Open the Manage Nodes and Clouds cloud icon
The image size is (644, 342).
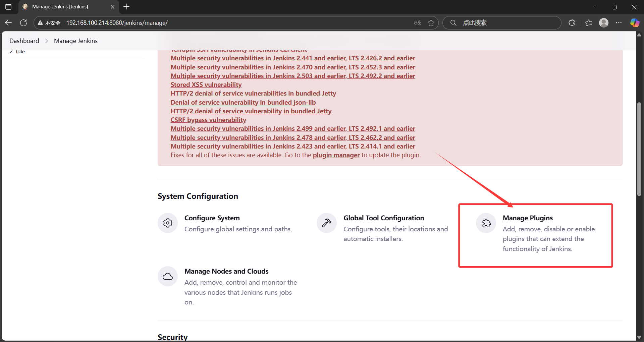tap(168, 276)
